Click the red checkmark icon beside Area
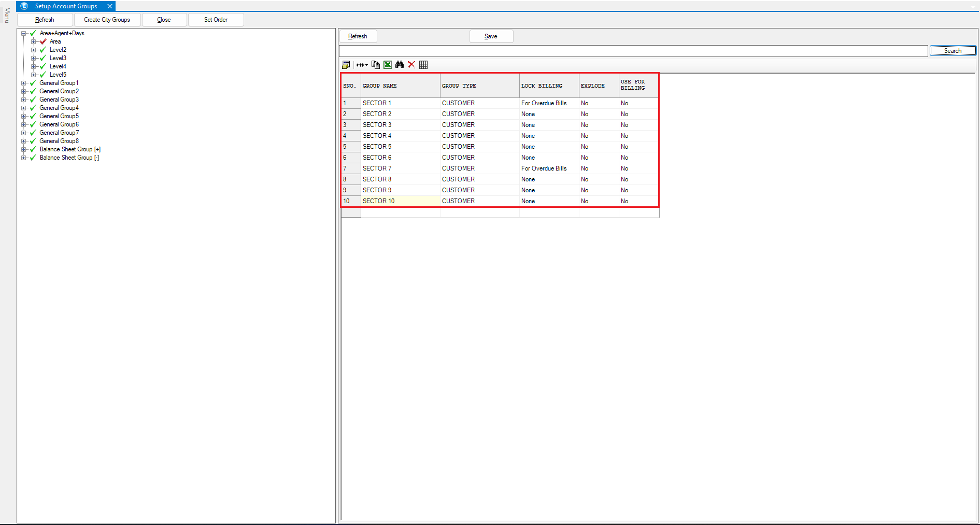The width and height of the screenshot is (980, 525). (x=43, y=41)
